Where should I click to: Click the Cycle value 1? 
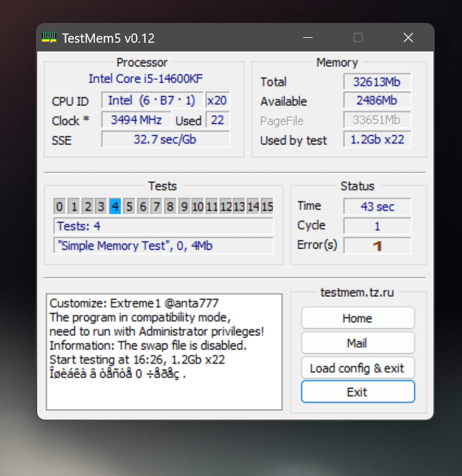pyautogui.click(x=377, y=226)
